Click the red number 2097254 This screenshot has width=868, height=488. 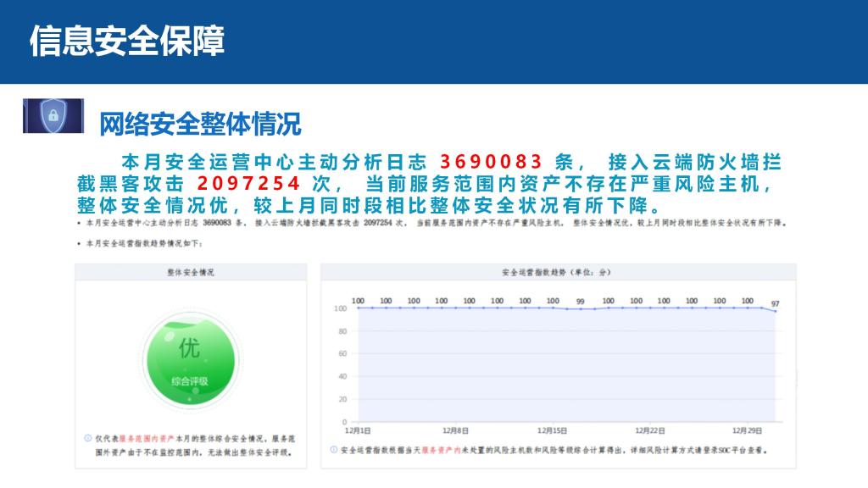(x=248, y=184)
